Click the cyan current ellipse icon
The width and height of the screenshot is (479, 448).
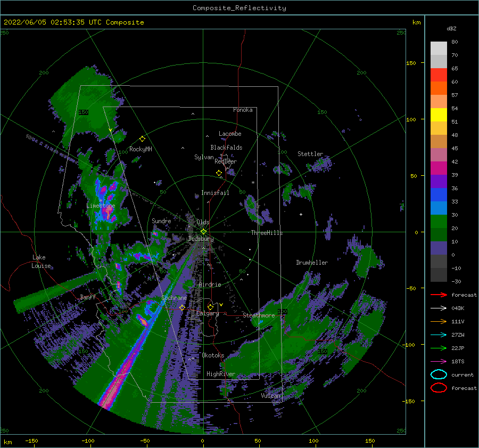coord(439,374)
